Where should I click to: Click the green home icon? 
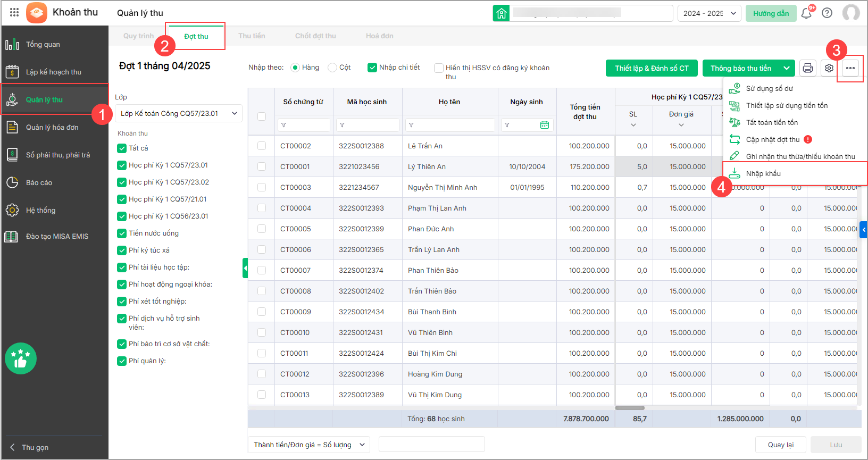[502, 13]
